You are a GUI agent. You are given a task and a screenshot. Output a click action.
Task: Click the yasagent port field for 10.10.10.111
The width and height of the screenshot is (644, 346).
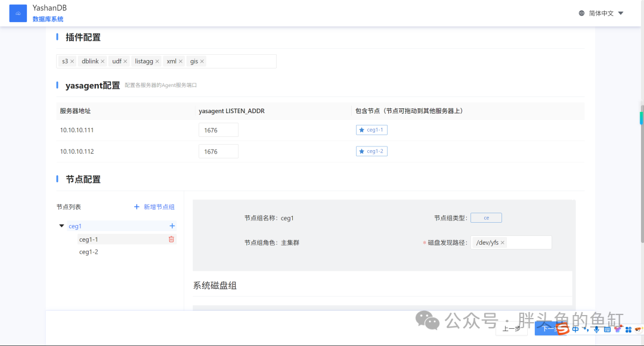tap(218, 130)
